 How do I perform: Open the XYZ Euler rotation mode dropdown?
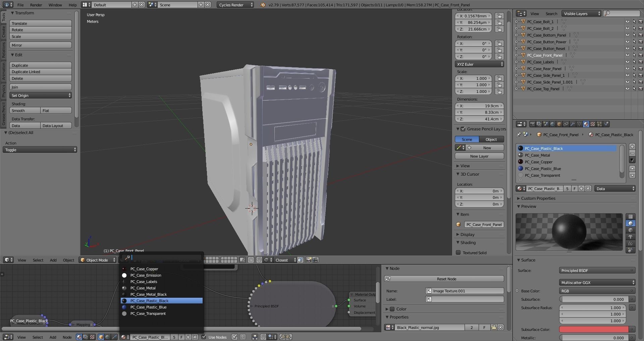479,64
